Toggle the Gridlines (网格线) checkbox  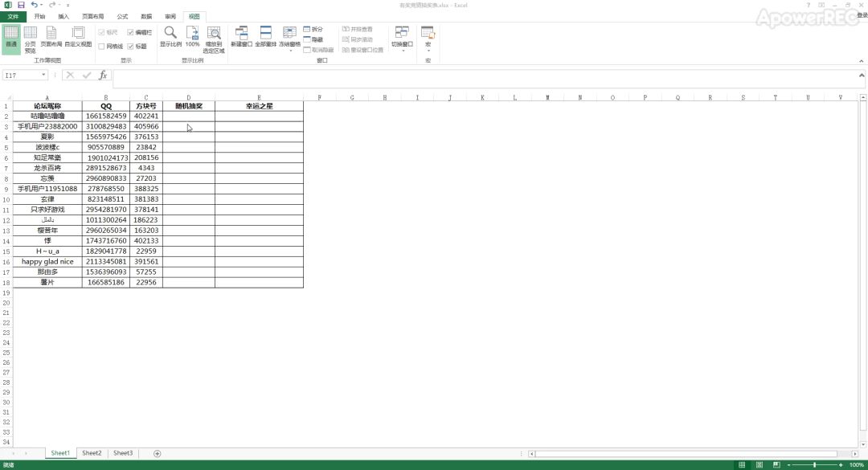[102, 47]
